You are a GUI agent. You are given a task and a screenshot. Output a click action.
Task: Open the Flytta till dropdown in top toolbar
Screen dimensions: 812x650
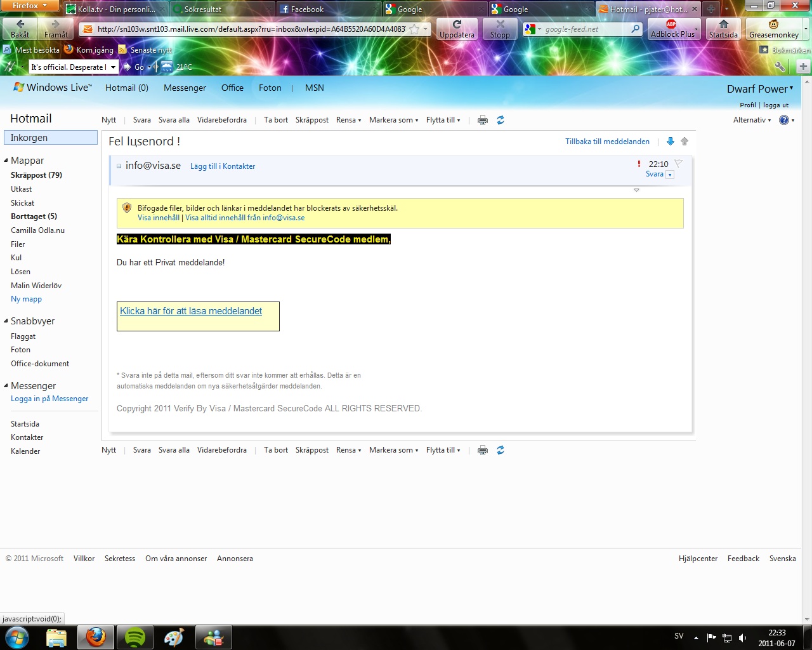pyautogui.click(x=443, y=120)
